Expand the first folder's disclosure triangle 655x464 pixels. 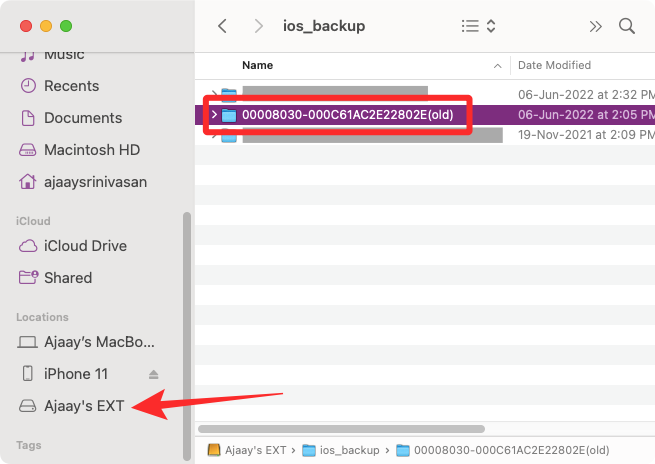pyautogui.click(x=214, y=95)
